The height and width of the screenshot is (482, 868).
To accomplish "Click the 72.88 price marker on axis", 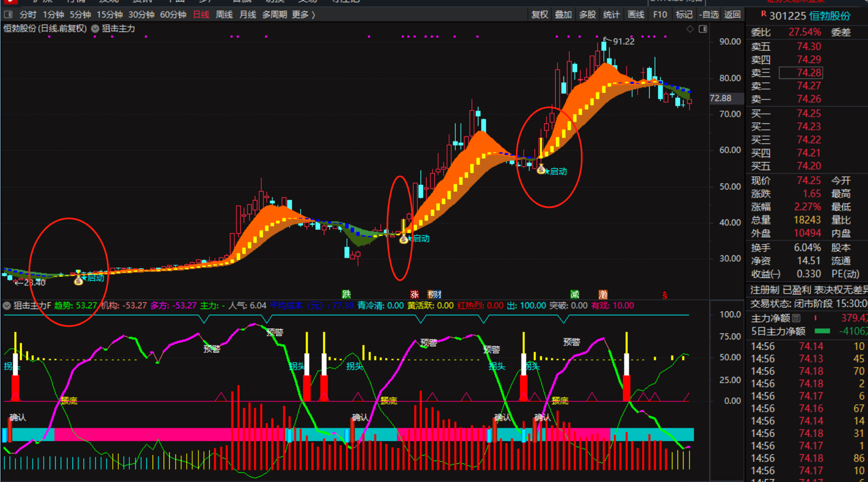I will click(x=720, y=98).
